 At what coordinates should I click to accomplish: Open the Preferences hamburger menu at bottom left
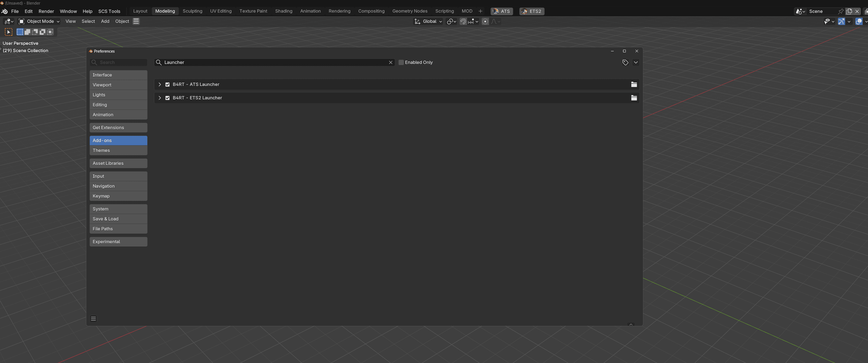[x=93, y=319]
